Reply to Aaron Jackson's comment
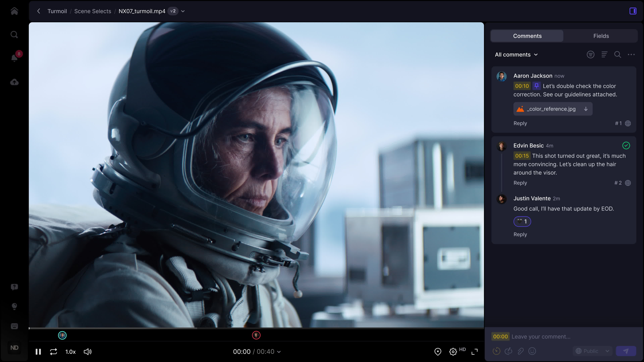The width and height of the screenshot is (644, 362). pos(520,123)
